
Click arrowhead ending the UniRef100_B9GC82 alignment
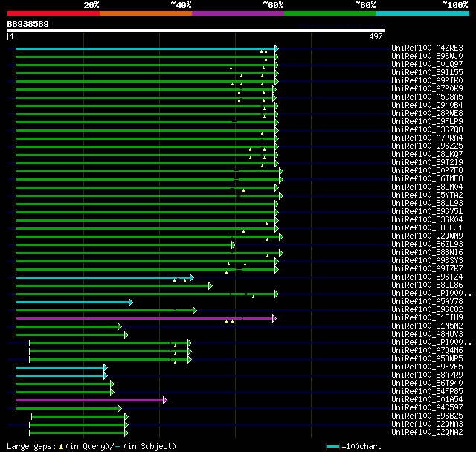click(x=195, y=310)
